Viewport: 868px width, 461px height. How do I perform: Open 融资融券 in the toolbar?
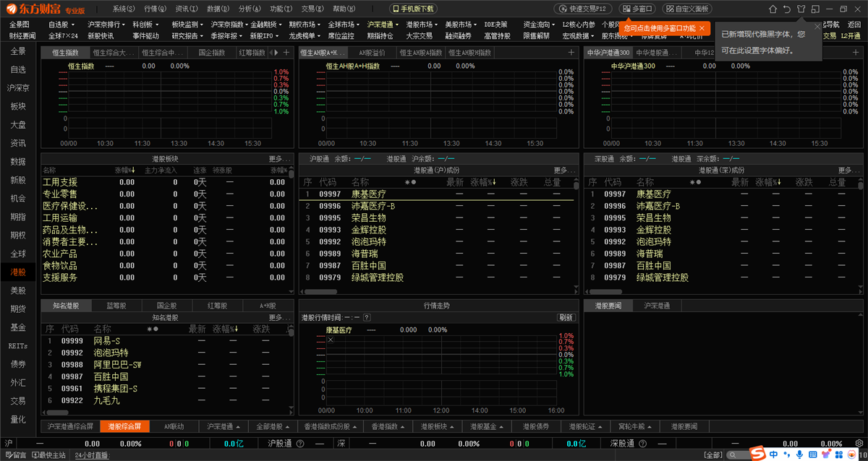click(x=459, y=35)
